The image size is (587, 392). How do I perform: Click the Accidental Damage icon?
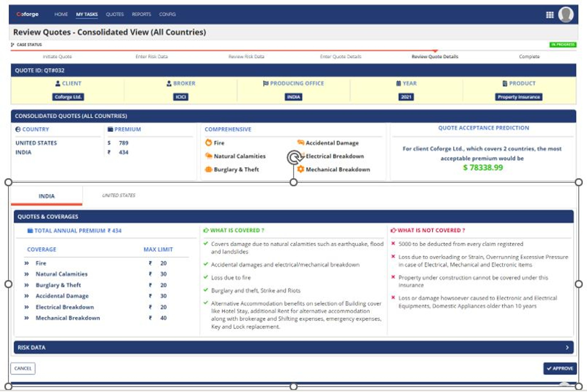point(301,142)
